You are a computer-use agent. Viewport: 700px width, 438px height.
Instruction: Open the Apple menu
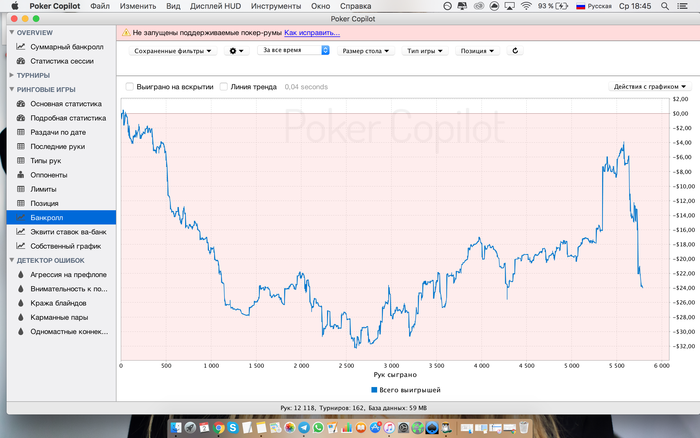coord(14,6)
